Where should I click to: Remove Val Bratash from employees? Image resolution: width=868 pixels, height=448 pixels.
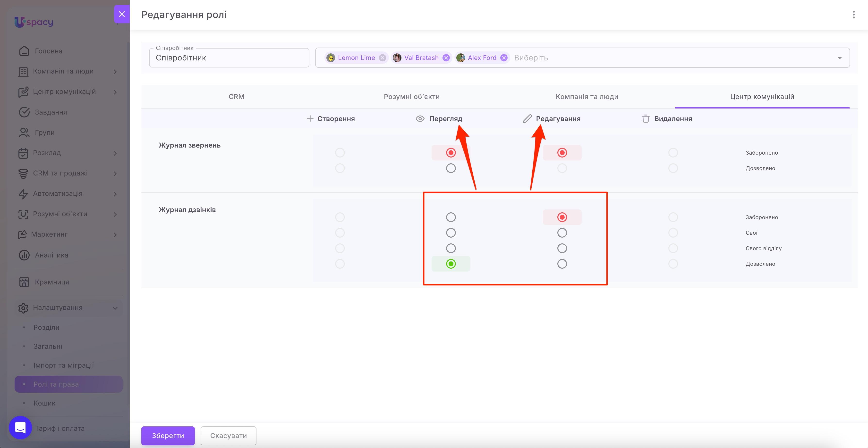pyautogui.click(x=446, y=58)
